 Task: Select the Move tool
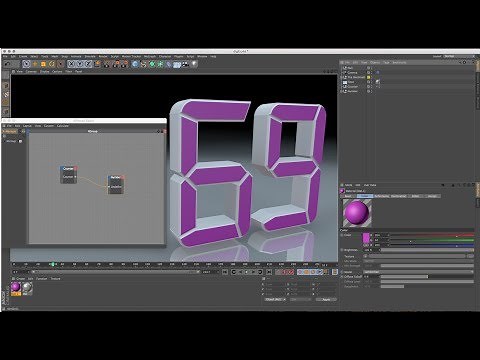click(x=35, y=64)
